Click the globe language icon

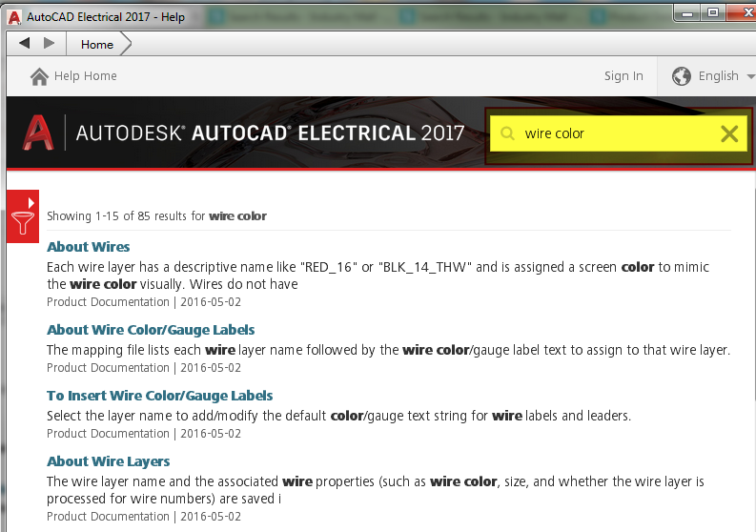click(682, 76)
